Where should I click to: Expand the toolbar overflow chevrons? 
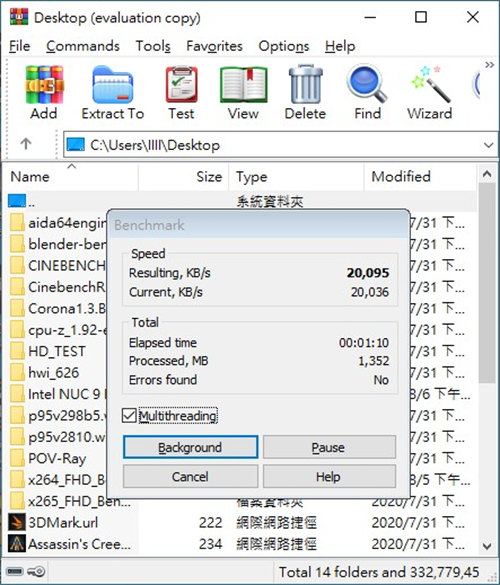[x=490, y=65]
